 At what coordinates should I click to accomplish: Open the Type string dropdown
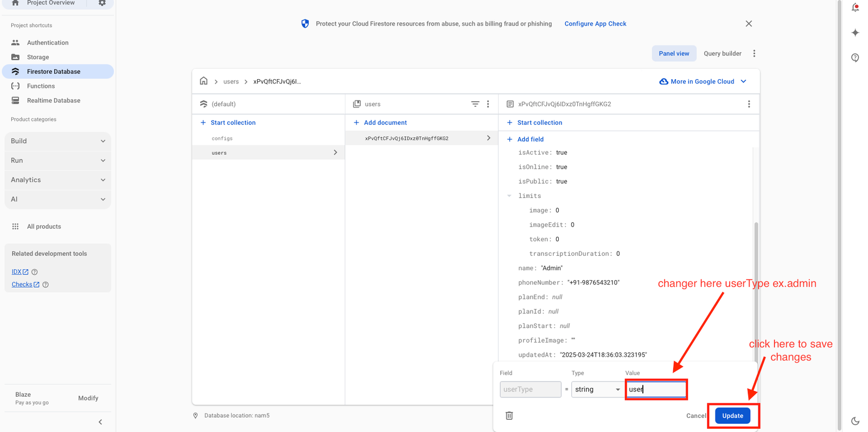(x=597, y=389)
